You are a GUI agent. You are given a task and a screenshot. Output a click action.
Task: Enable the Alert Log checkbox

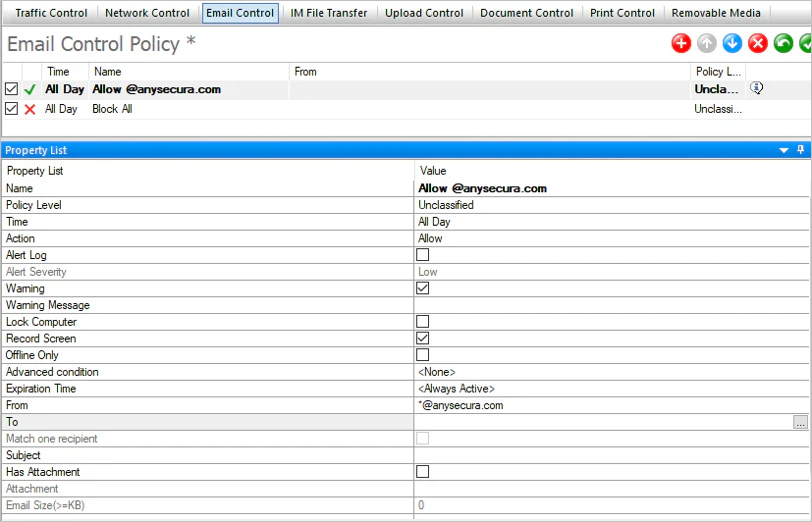tap(422, 254)
